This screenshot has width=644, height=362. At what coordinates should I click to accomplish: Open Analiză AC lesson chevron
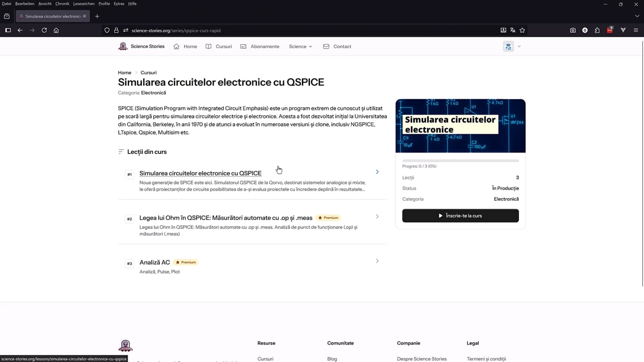[377, 261]
